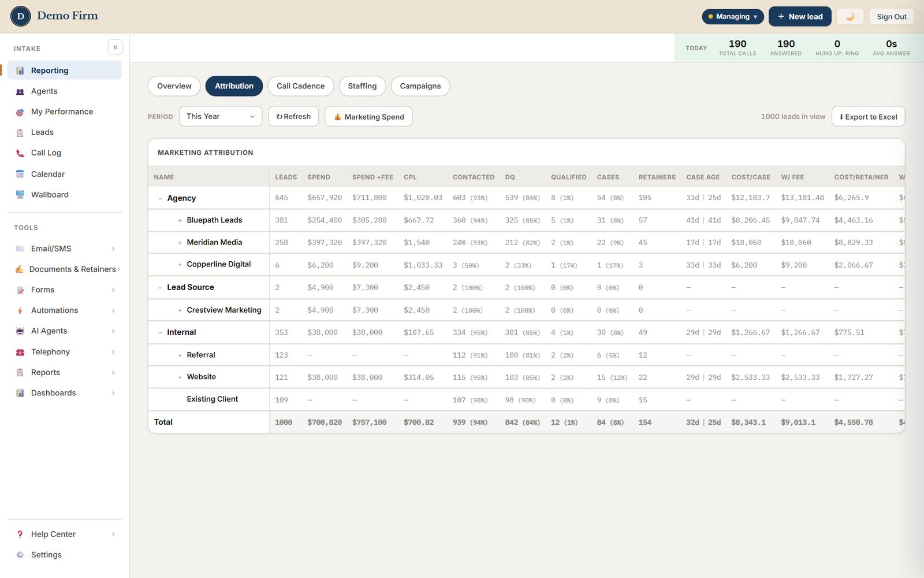This screenshot has height=578, width=924.
Task: Expand the Copperline Digital row
Action: point(180,265)
